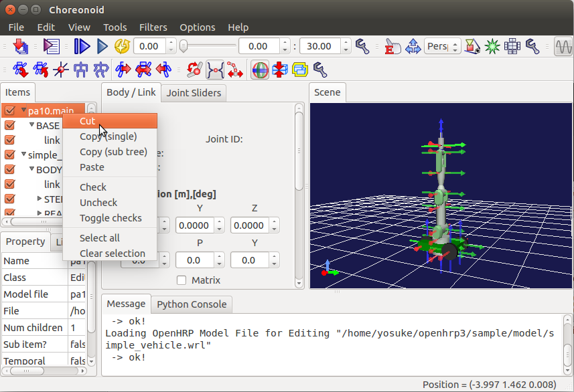Viewport: 574px width, 392px height.
Task: Toggle the sphere attitude mode icon
Action: [260, 70]
